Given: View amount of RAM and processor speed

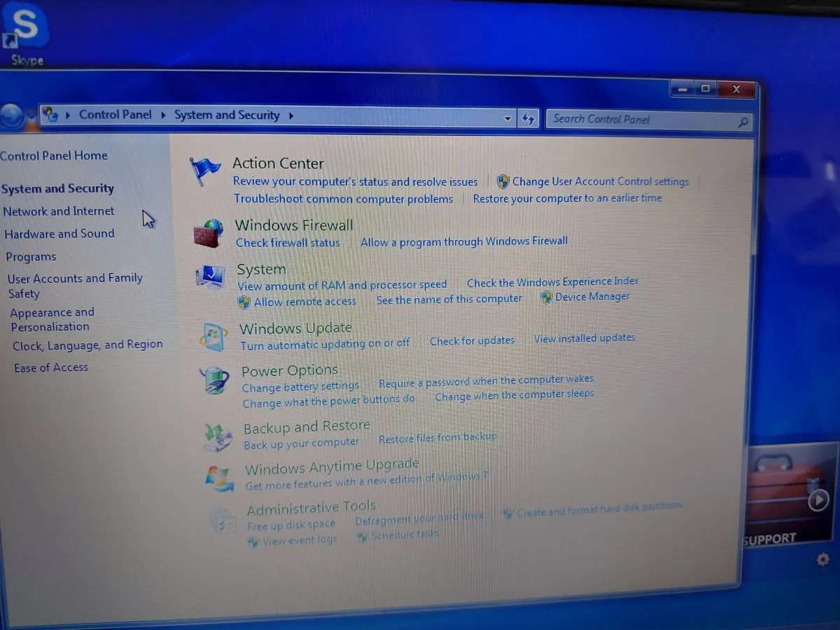Looking at the screenshot, I should pos(342,286).
